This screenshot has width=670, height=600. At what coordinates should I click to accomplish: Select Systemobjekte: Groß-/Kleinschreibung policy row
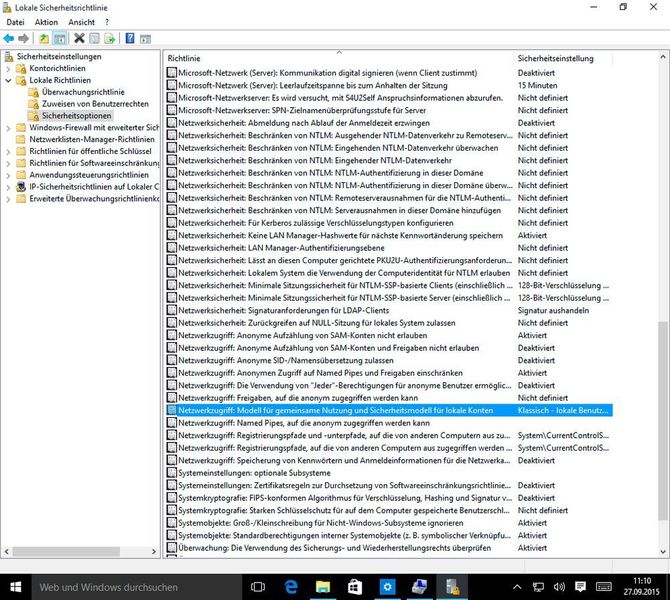(389, 523)
